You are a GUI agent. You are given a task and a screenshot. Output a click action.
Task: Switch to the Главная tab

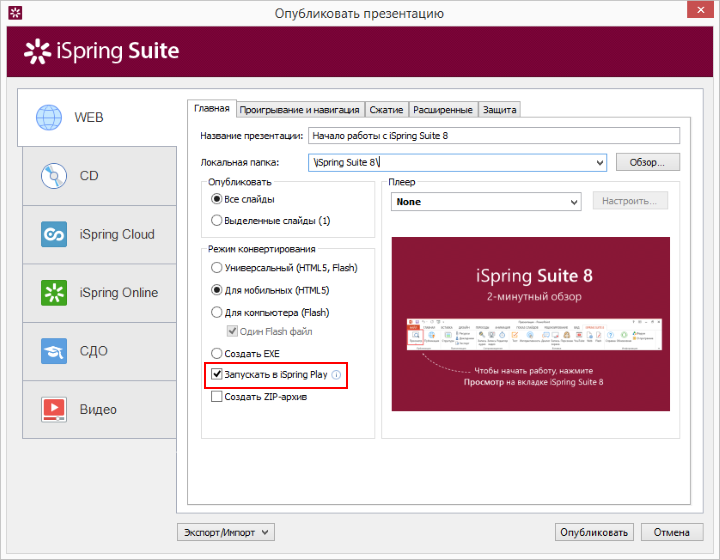[x=212, y=109]
